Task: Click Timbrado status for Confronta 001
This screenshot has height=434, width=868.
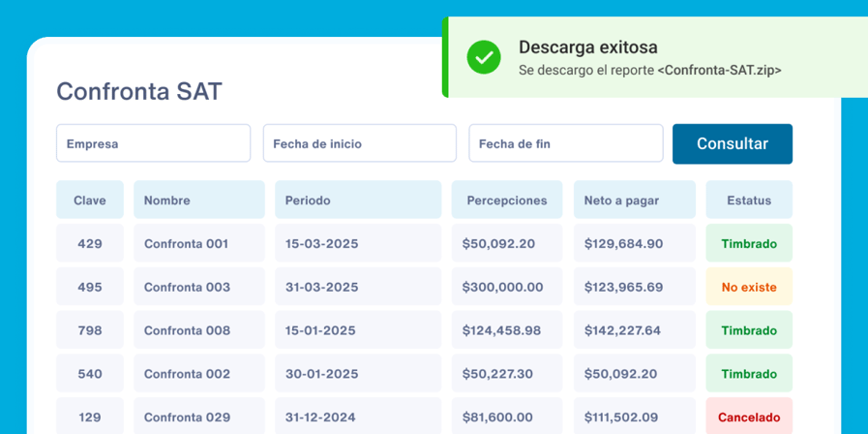Action: [749, 243]
